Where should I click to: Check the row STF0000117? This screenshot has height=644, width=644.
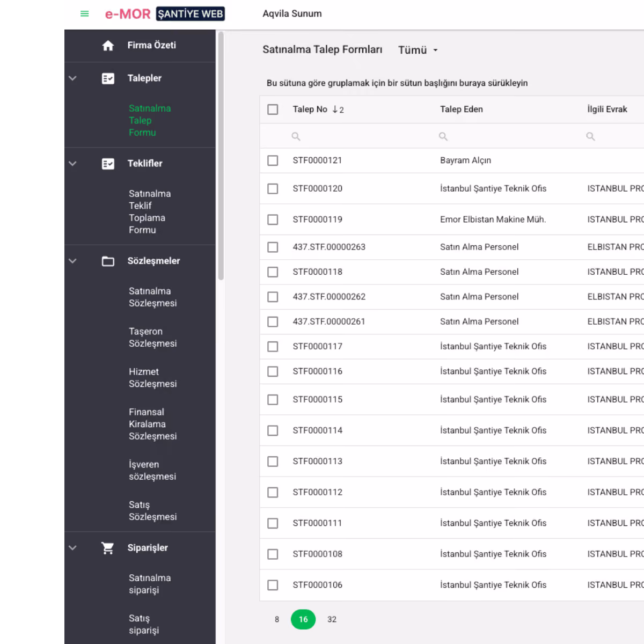pos(273,347)
